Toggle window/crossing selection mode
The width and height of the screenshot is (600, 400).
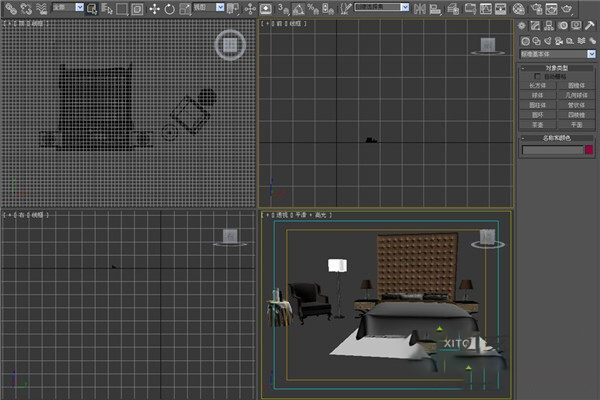[136, 9]
